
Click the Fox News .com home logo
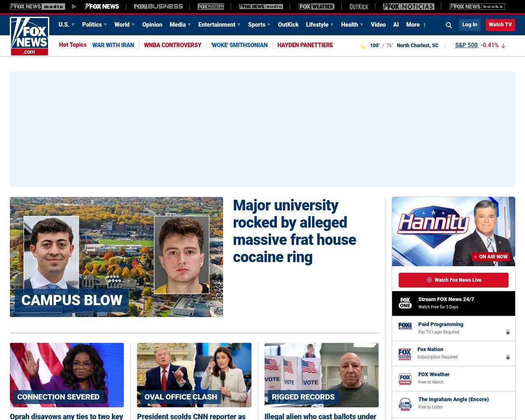coord(30,36)
